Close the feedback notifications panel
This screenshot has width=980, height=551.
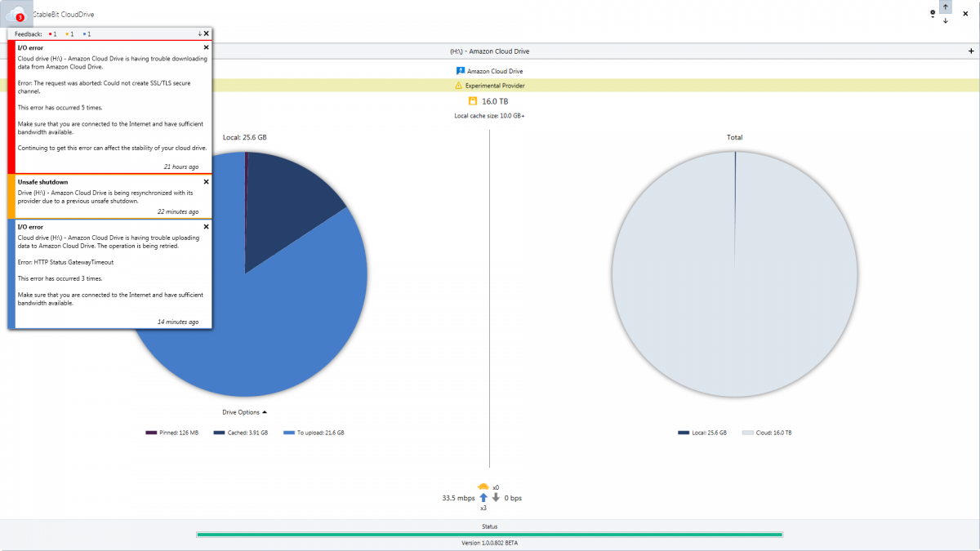click(x=207, y=33)
